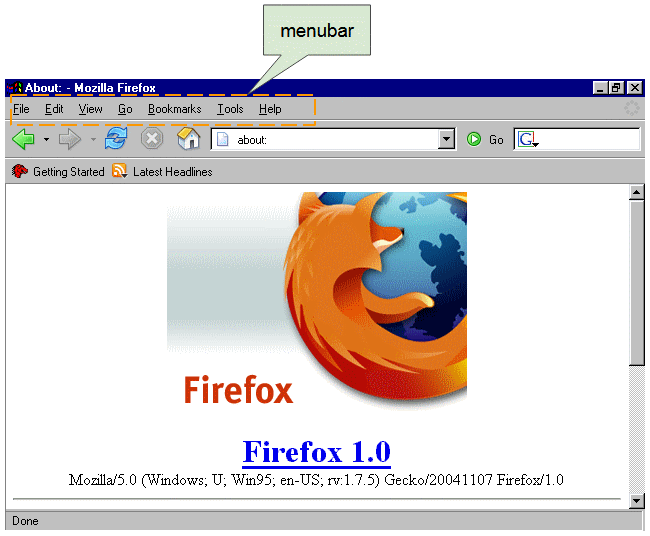
Task: Click the scrollbar down arrow
Action: [636, 501]
